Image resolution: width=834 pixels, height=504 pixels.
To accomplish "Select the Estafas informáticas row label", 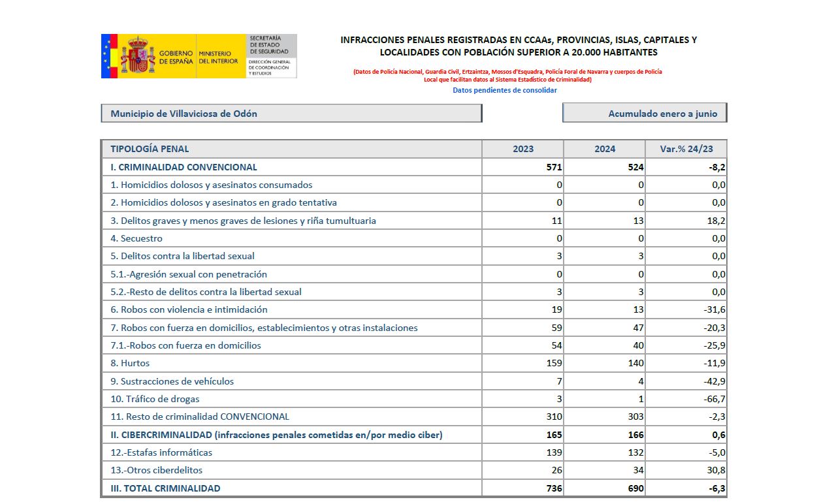I will (166, 452).
